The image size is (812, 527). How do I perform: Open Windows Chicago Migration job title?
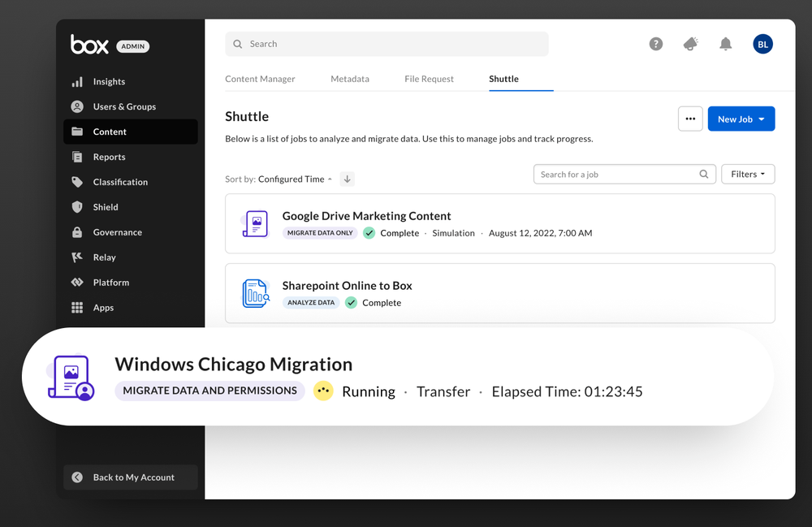click(x=234, y=364)
